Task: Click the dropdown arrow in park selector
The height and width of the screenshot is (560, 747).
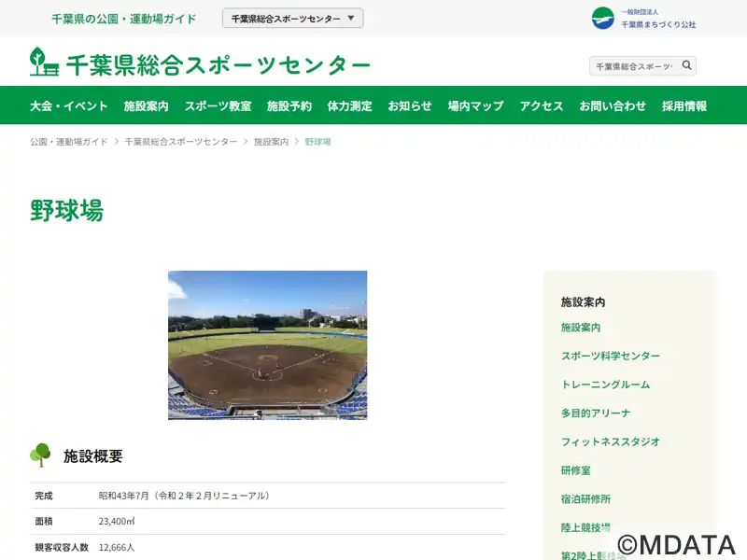Action: point(351,18)
